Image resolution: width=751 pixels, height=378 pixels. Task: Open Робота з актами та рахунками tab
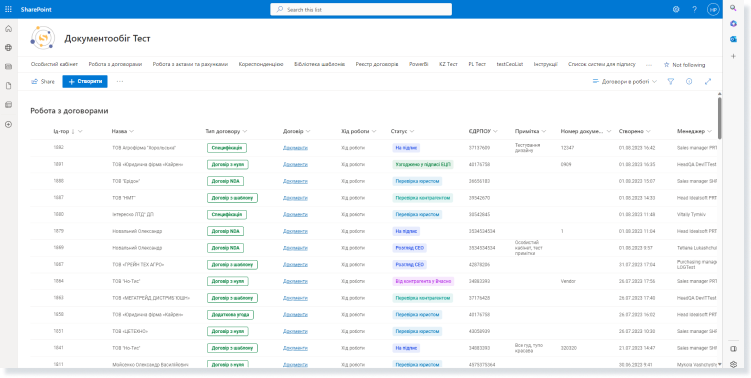click(190, 64)
